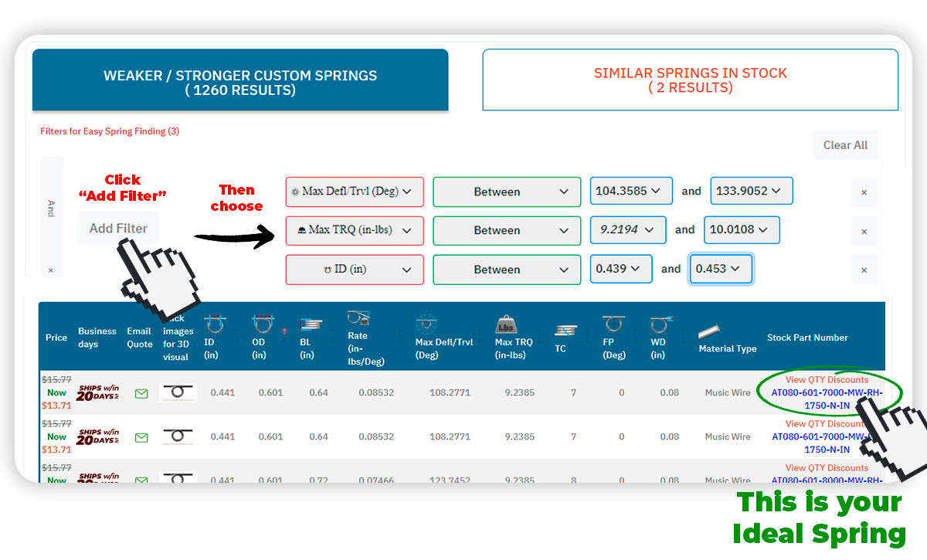Click the Clear All button

click(845, 144)
